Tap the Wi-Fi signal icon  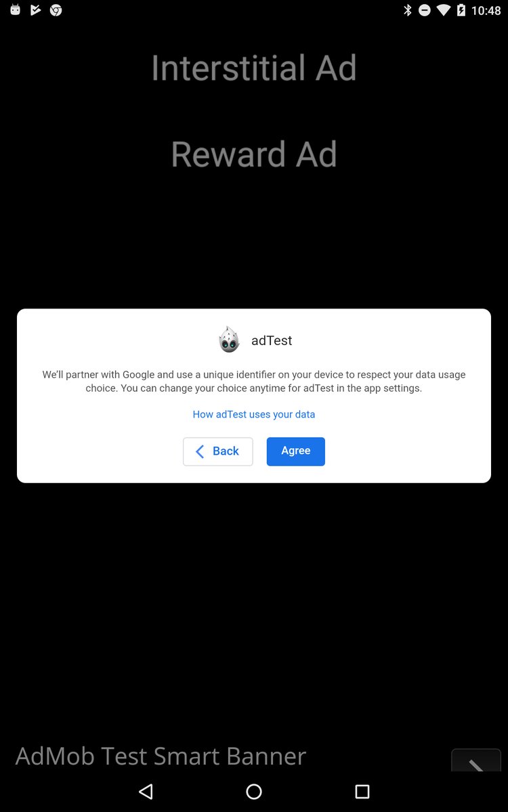(x=444, y=10)
